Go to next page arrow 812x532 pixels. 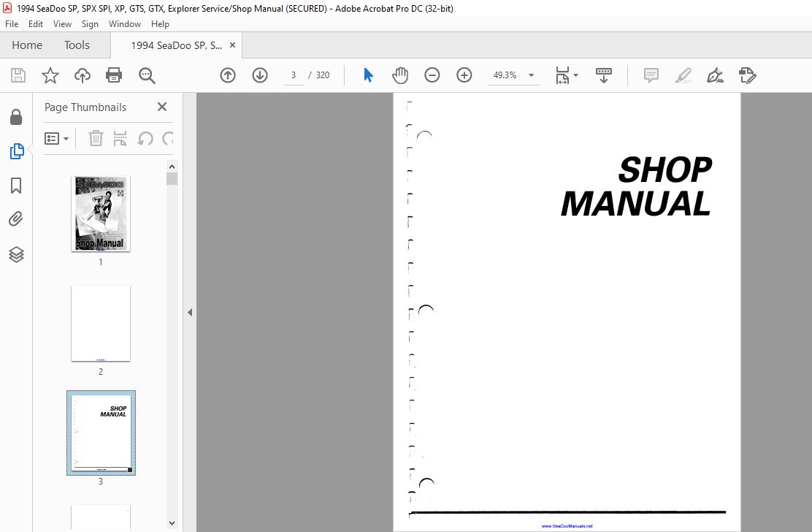[260, 75]
